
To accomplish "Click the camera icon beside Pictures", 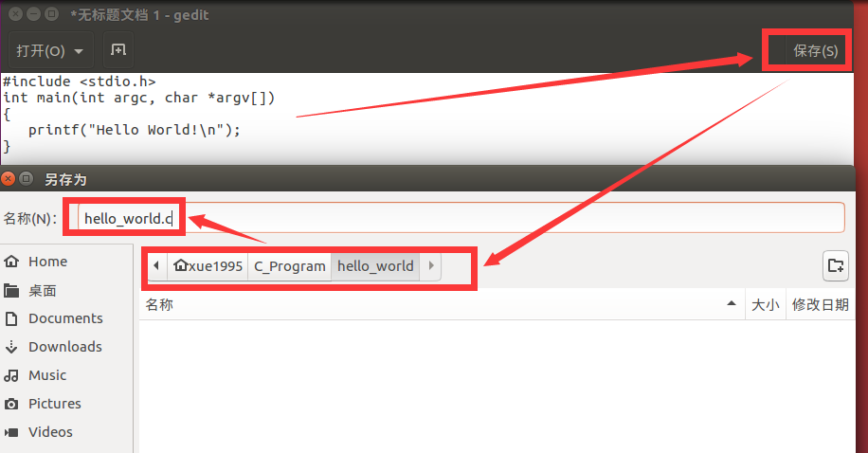I will [x=11, y=404].
